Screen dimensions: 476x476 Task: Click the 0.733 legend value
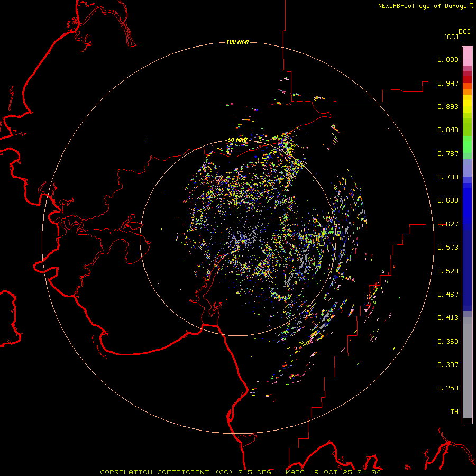448,177
